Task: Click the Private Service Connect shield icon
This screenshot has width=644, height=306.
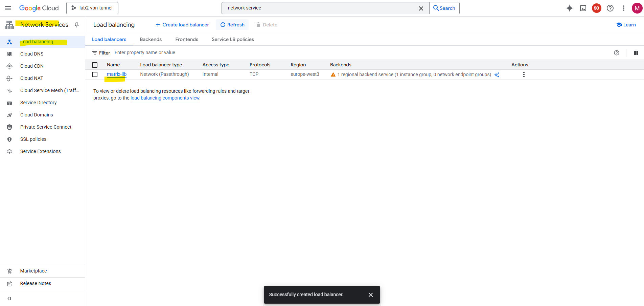Action: coord(9,127)
